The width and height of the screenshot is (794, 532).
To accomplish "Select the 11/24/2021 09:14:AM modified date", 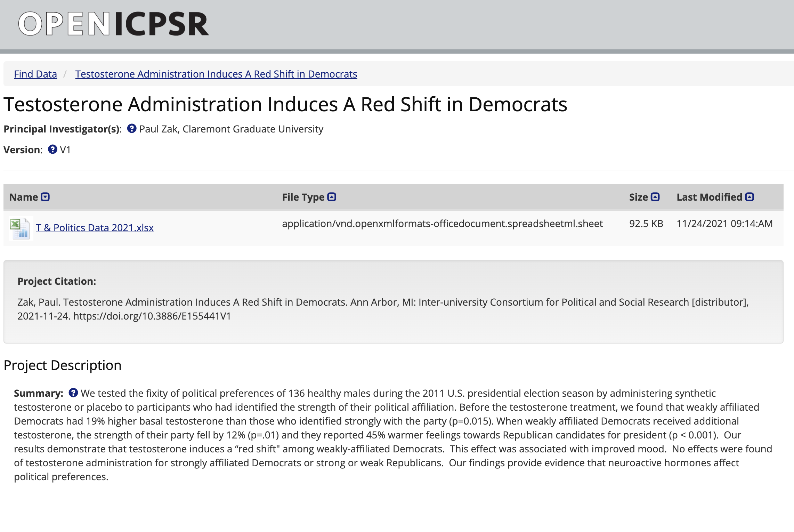I will 725,224.
